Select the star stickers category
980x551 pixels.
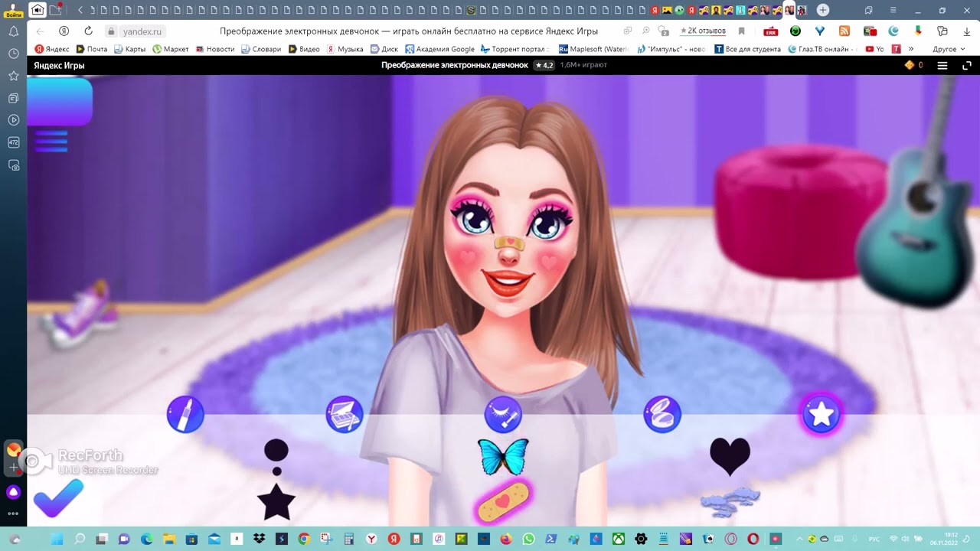(x=822, y=415)
